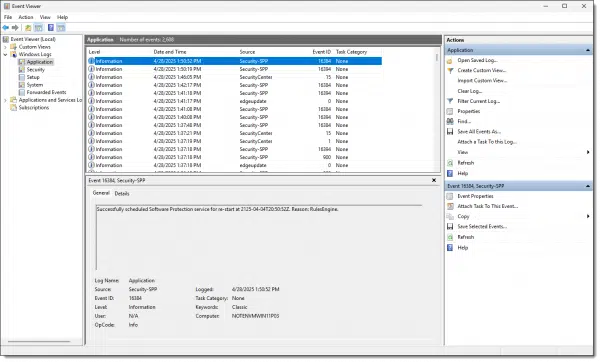Expand the Applications and Services Logs node

pyautogui.click(x=5, y=100)
